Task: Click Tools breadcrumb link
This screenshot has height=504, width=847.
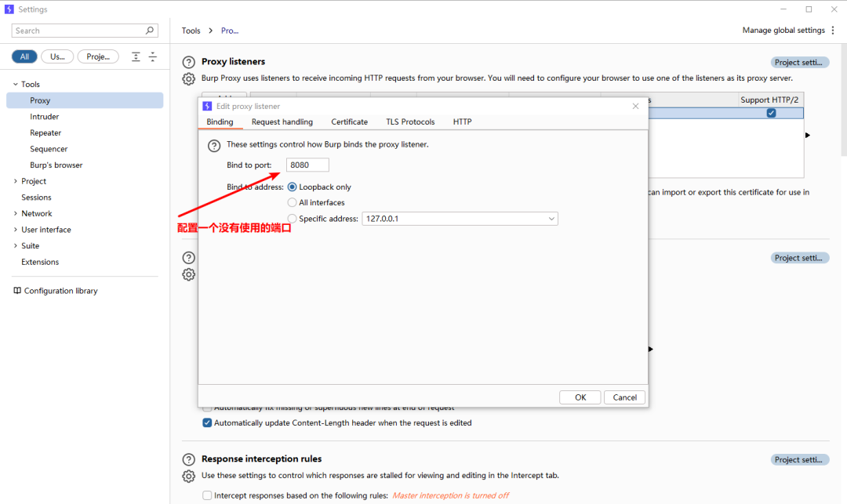Action: point(191,31)
